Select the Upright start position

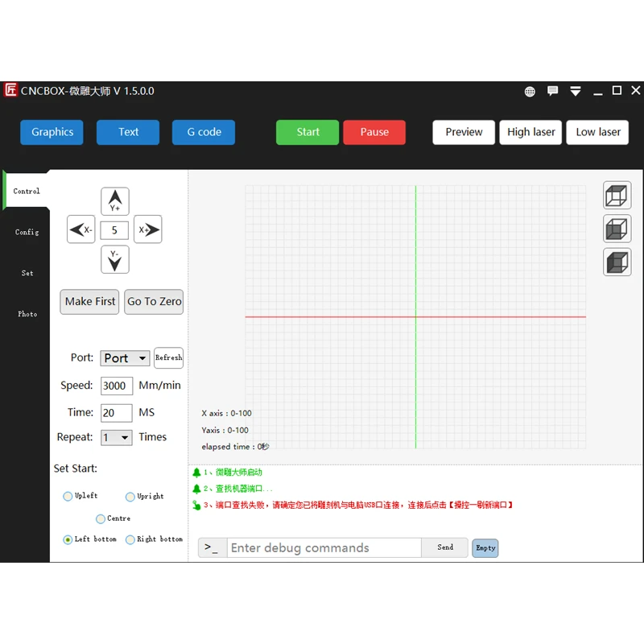pyautogui.click(x=130, y=497)
